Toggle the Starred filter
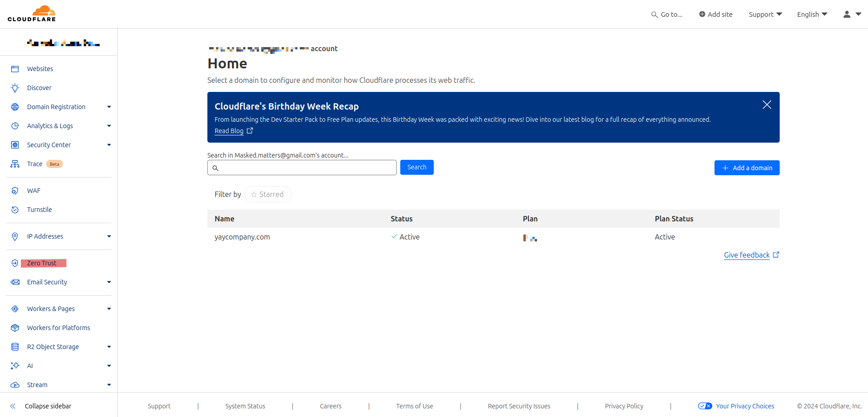This screenshot has width=868, height=417. pyautogui.click(x=268, y=194)
